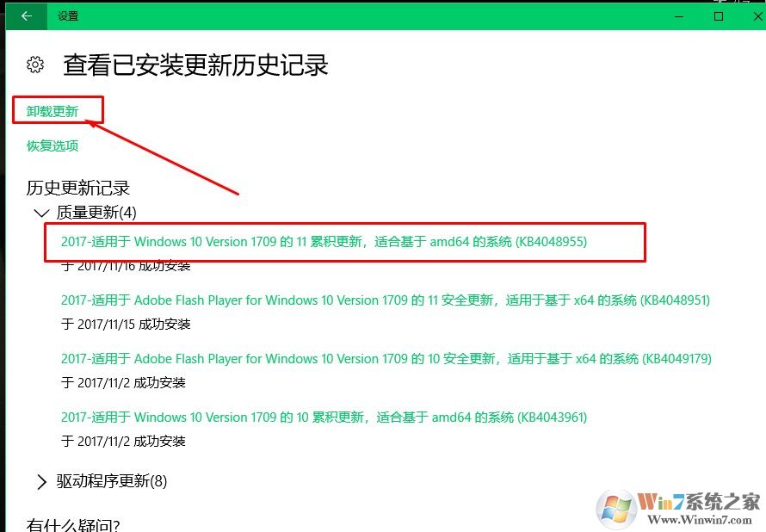Maximize the 设置 window
The image size is (766, 532).
719,16
